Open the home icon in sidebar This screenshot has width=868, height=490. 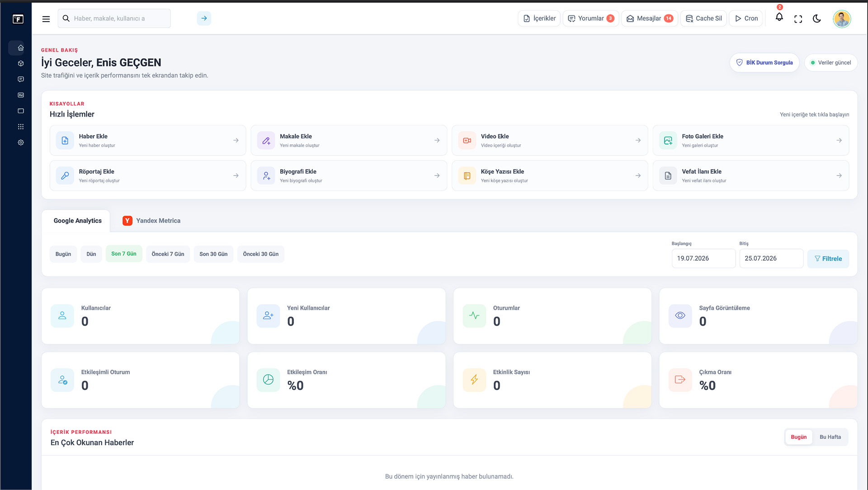[21, 47]
